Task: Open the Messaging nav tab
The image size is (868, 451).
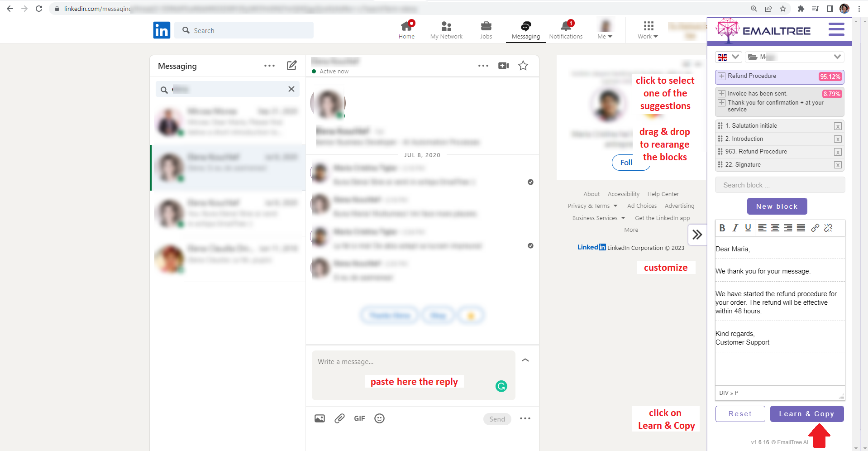Action: click(x=526, y=30)
